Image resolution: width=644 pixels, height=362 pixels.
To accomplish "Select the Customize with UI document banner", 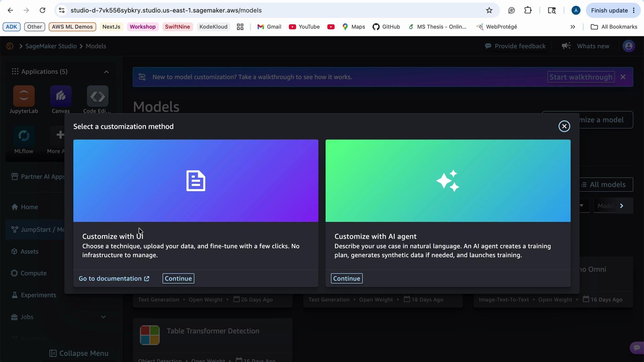I will pos(196,181).
